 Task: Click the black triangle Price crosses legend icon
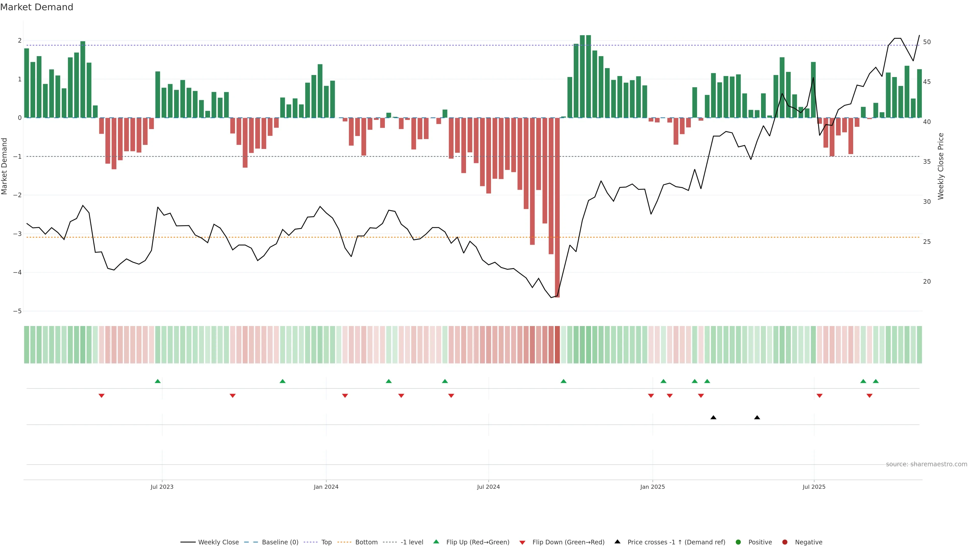(617, 542)
